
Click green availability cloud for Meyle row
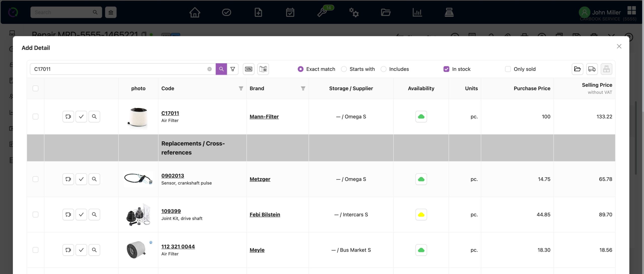point(421,250)
